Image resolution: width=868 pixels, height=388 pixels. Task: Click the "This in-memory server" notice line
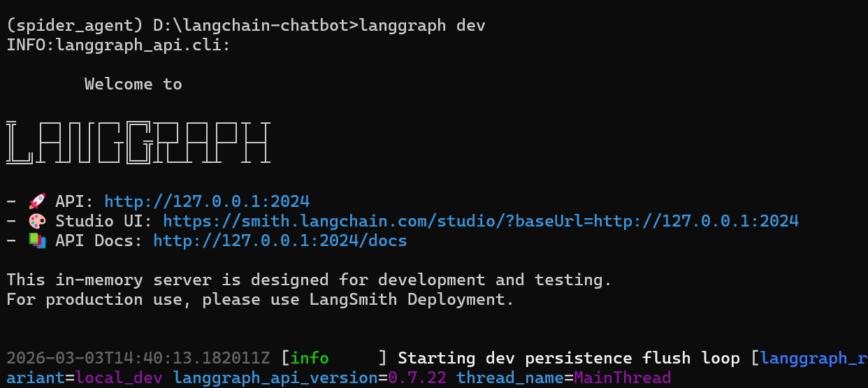[310, 280]
